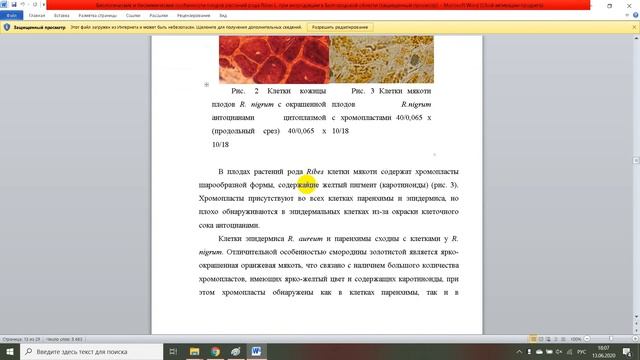Click the scroll down arrow of vertical scrollbar
640x360 pixels.
click(636, 317)
